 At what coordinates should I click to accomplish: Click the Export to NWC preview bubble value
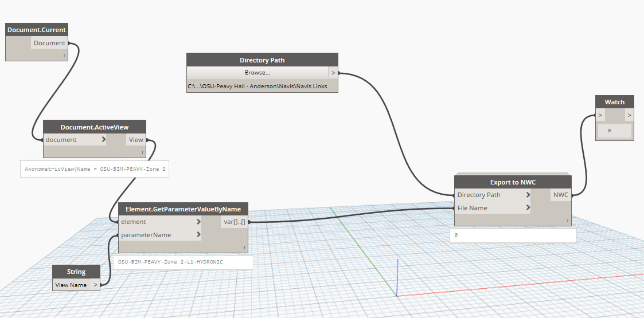(456, 235)
